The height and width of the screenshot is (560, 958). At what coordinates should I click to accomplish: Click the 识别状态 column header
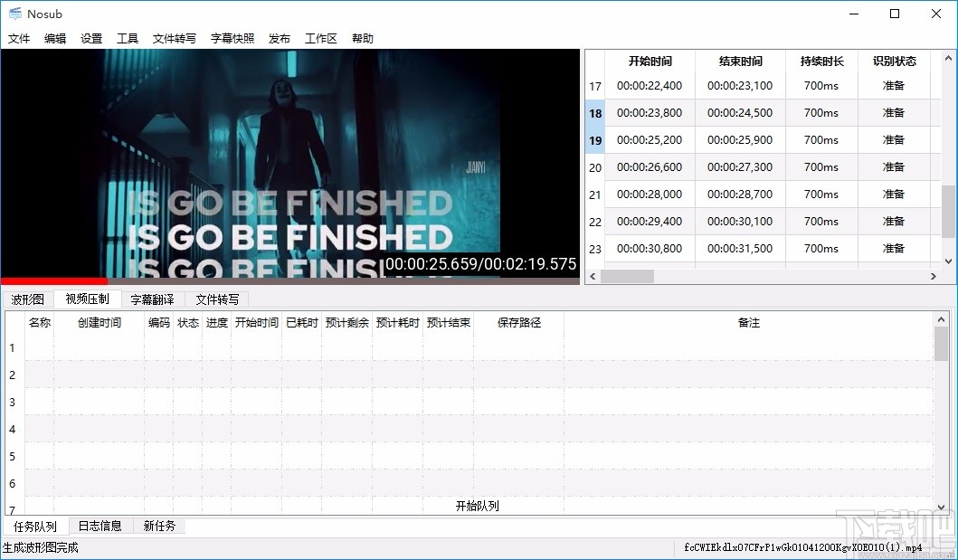895,62
